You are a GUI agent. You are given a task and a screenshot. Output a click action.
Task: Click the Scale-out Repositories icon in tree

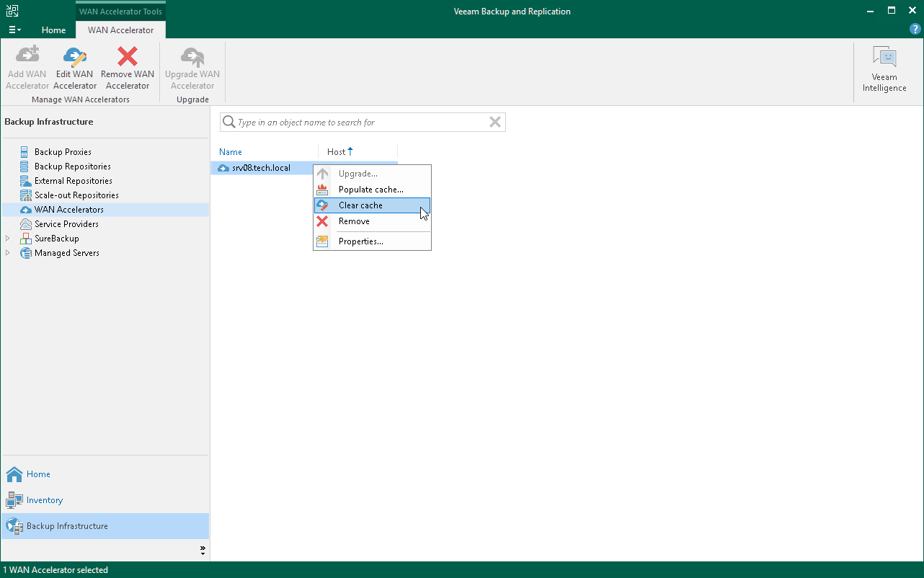pyautogui.click(x=26, y=195)
